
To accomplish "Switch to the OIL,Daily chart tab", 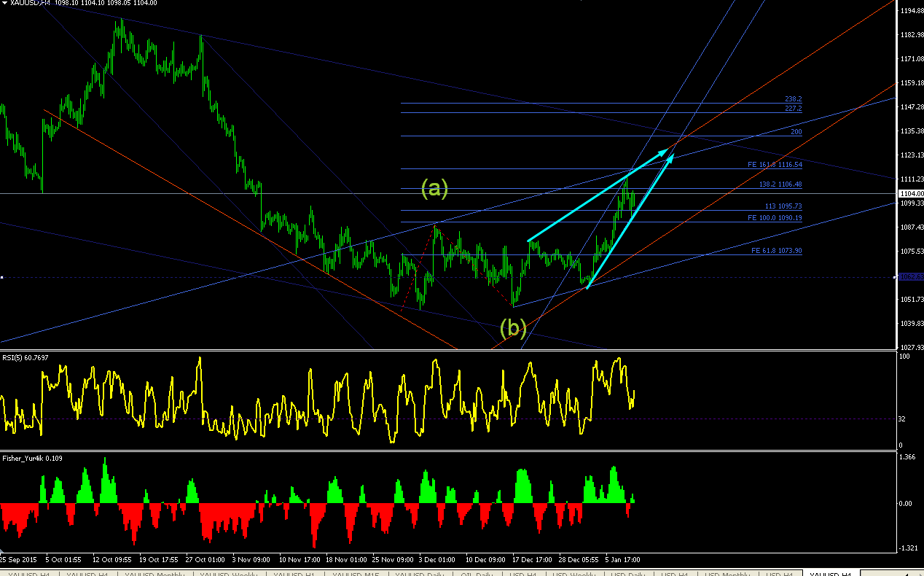I will pyautogui.click(x=477, y=574).
